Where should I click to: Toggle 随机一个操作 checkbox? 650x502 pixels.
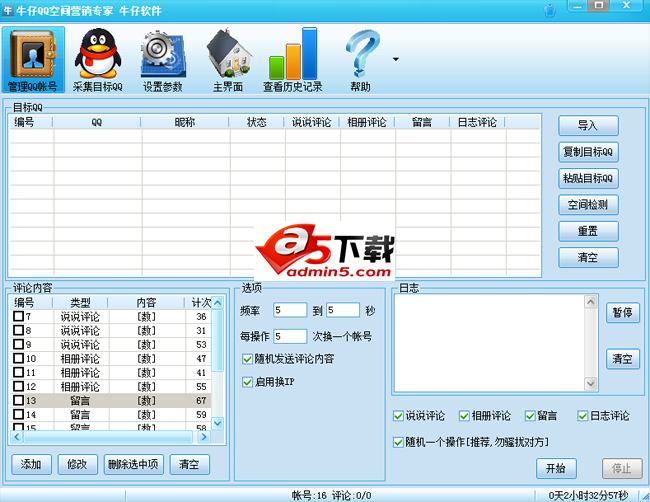398,442
